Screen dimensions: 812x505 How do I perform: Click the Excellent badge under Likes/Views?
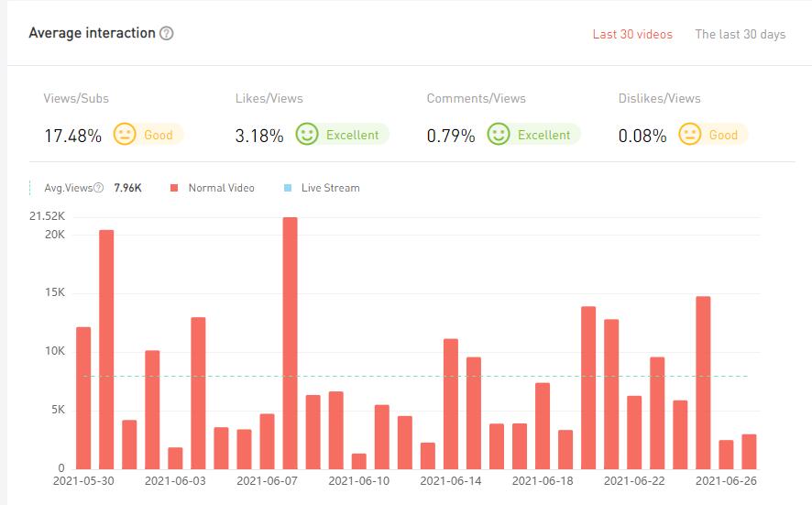point(352,135)
